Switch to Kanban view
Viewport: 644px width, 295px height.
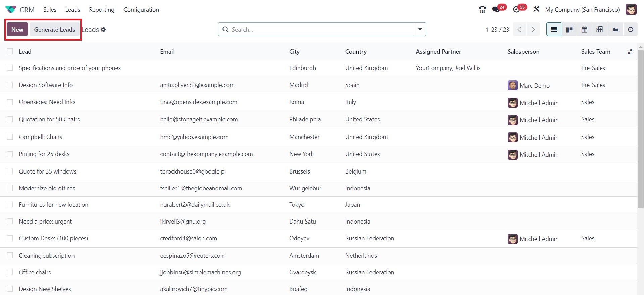coord(569,30)
